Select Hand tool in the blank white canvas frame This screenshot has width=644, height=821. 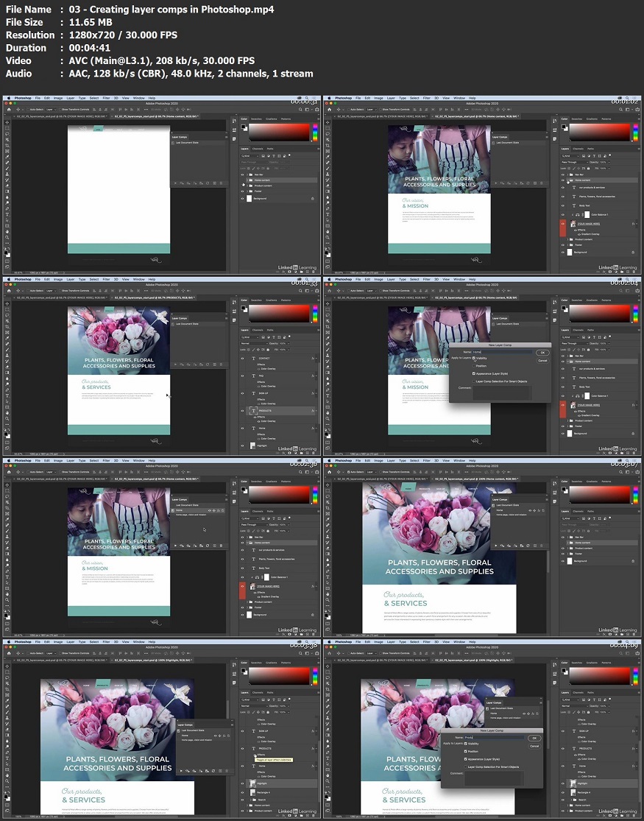coord(7,233)
